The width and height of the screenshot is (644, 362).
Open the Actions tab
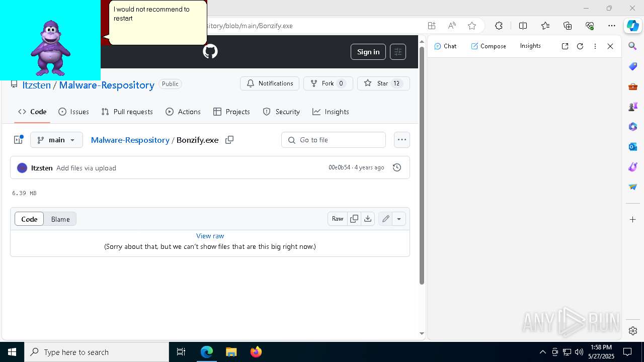pos(183,112)
